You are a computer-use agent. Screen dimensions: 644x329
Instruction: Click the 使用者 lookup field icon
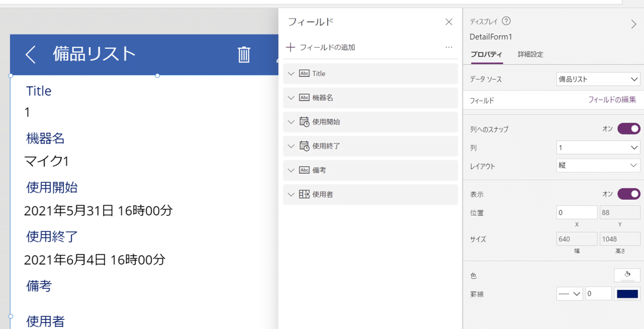tap(304, 194)
